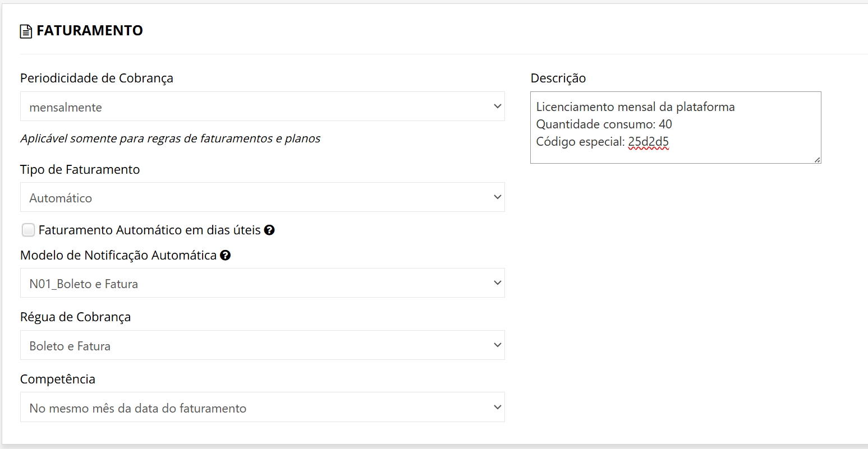The width and height of the screenshot is (868, 449).
Task: Open the Periodicidade de Cobrança dropdown
Action: point(262,107)
